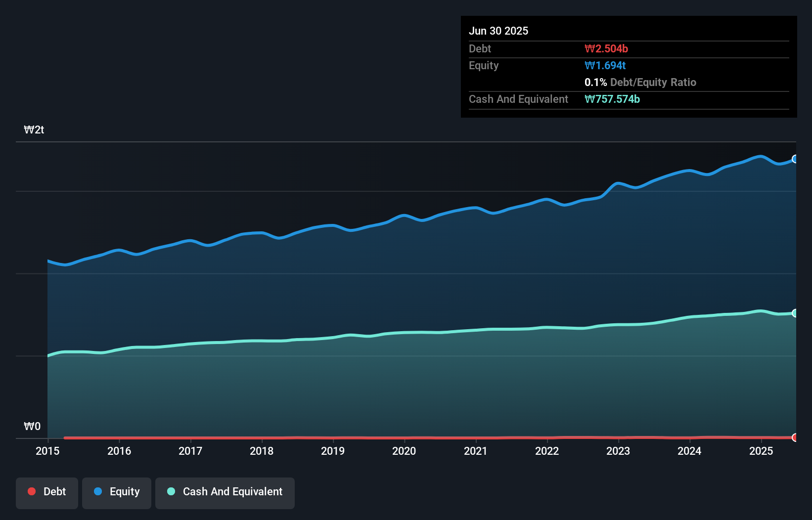Click the ₩1.694t Equity value

click(604, 65)
